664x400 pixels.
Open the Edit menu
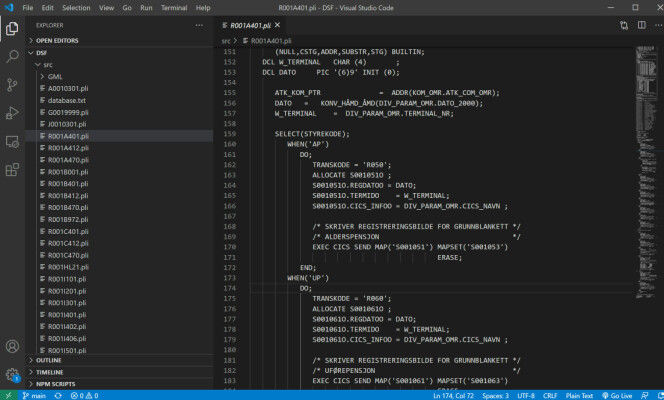(47, 8)
